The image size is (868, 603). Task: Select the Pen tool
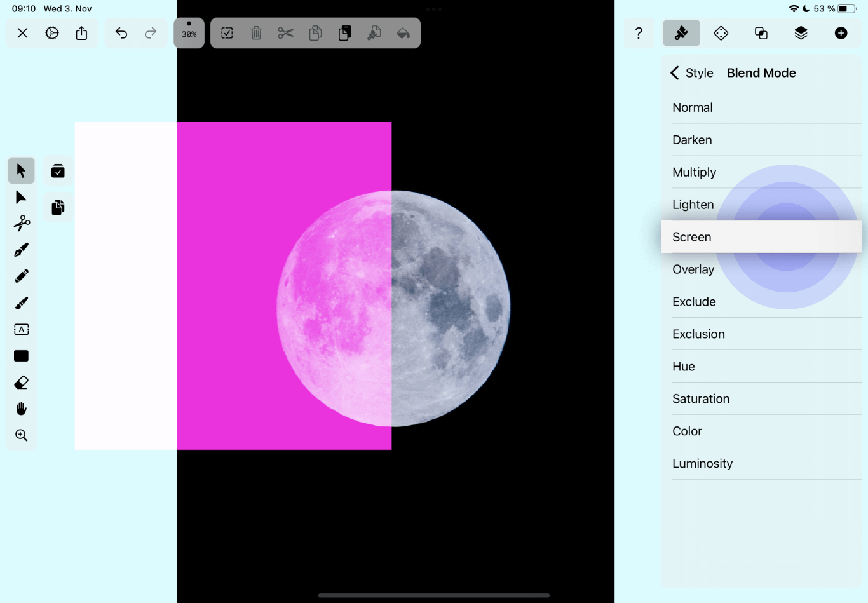click(x=21, y=250)
